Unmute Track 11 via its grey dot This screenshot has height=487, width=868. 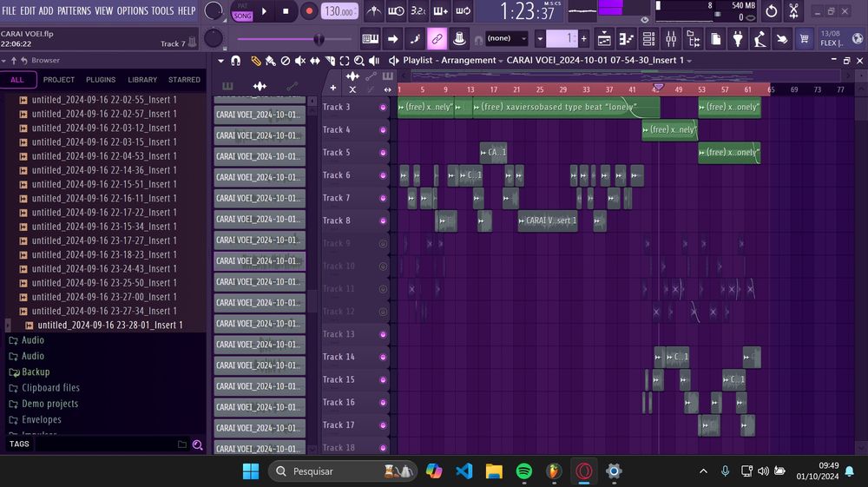tap(383, 289)
